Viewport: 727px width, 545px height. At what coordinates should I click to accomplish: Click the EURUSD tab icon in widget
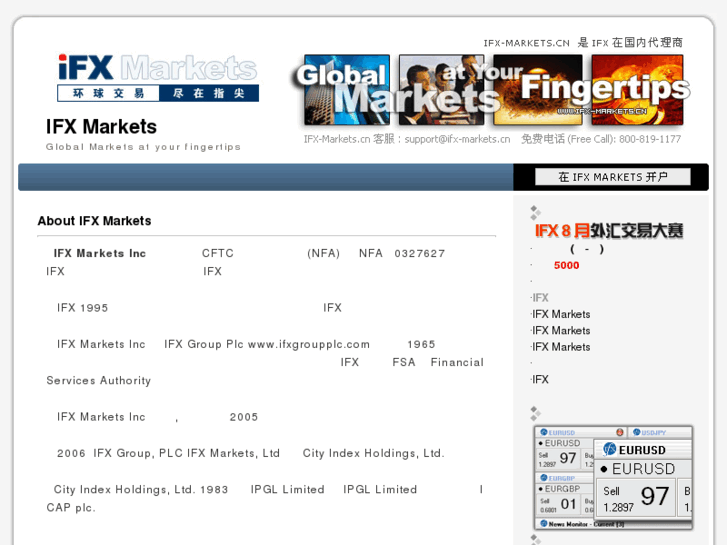[x=544, y=432]
